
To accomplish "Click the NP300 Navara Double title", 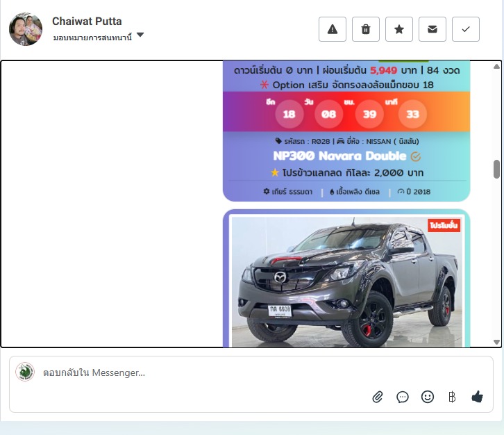I will (339, 156).
